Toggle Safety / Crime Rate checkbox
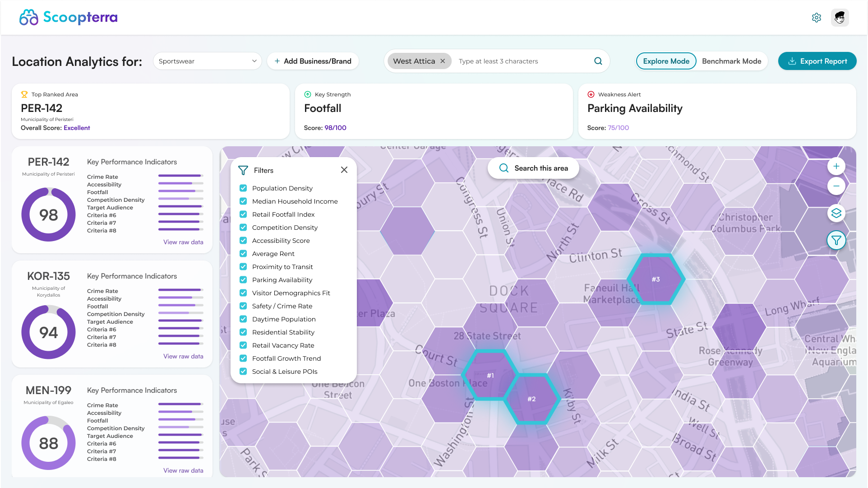Viewport: 868px width, 488px height. pos(243,306)
